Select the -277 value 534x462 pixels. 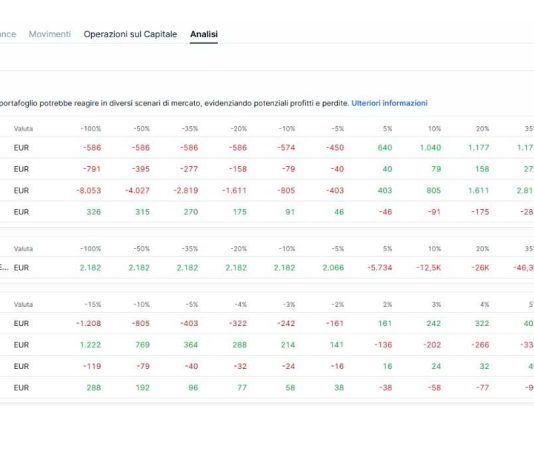(x=189, y=169)
